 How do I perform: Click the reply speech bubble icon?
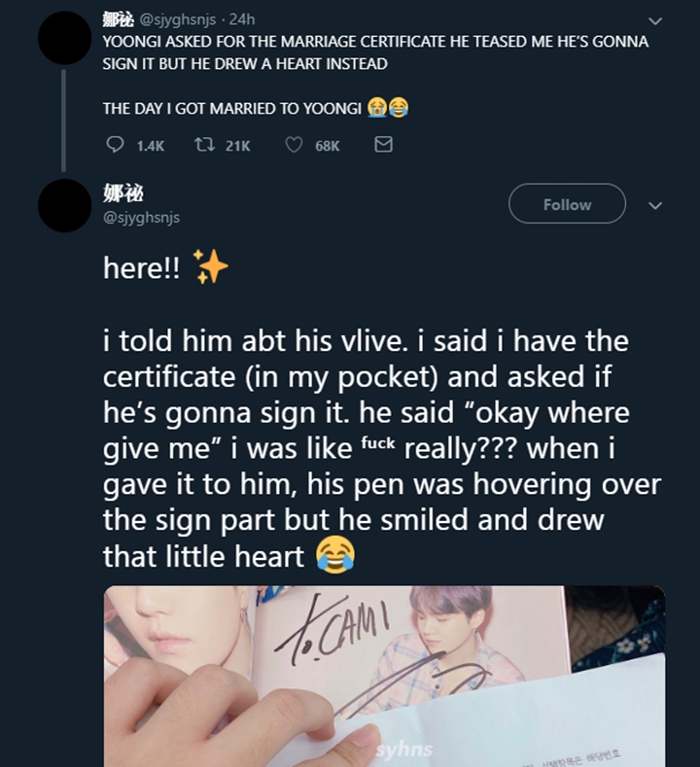(115, 145)
